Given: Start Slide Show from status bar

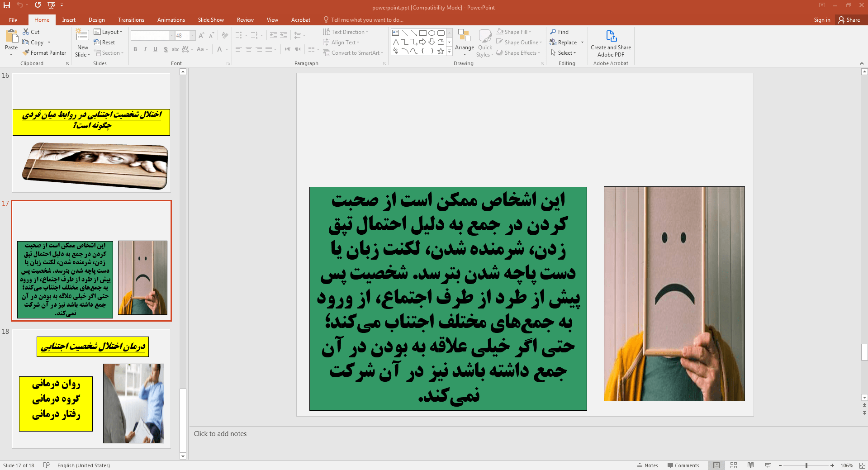Looking at the screenshot, I should point(768,465).
